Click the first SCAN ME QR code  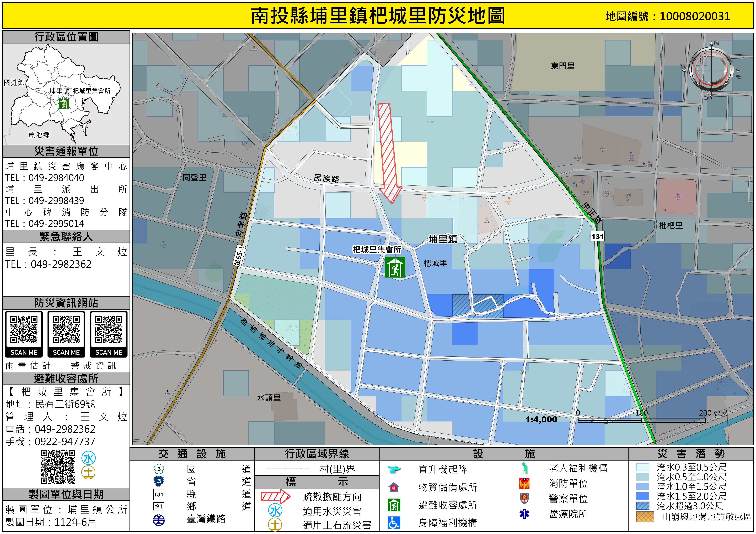pos(24,330)
